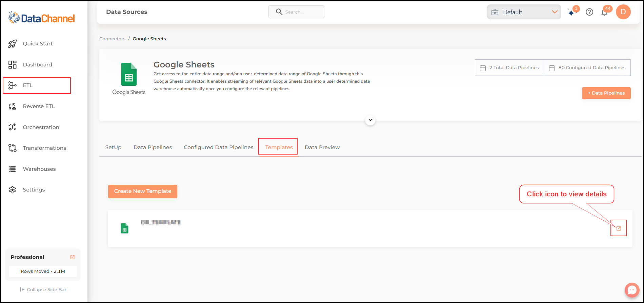Open Reverse ETL menu item
Viewport: 644px width, 303px height.
click(39, 106)
